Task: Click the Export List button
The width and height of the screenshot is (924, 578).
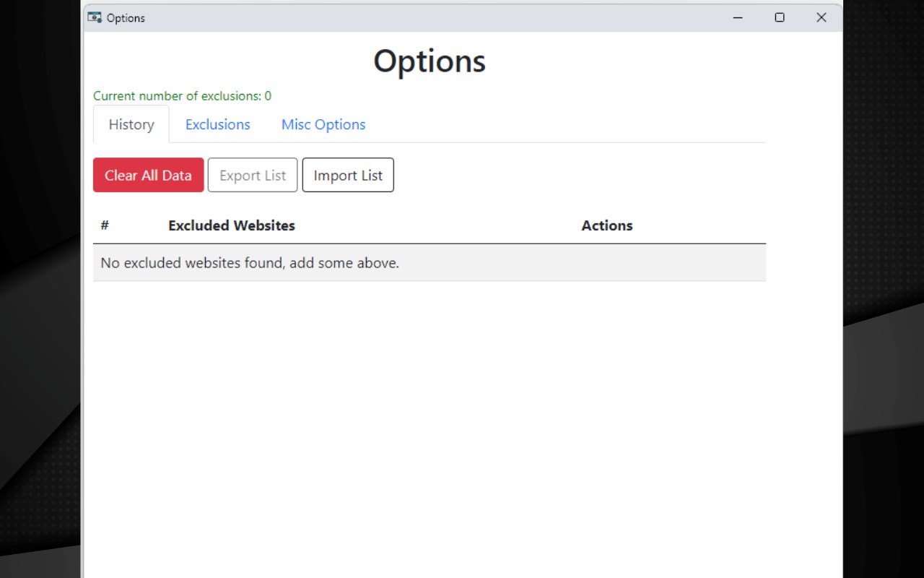Action: click(253, 176)
